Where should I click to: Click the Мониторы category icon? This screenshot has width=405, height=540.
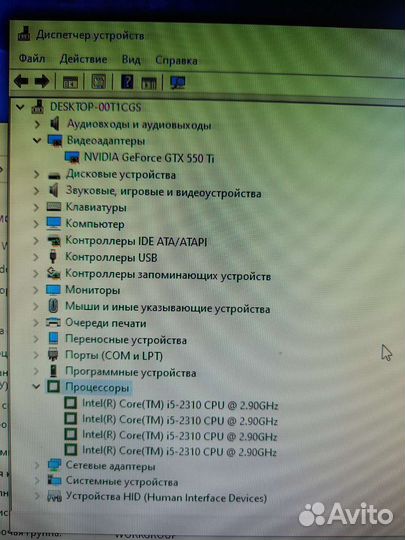[53, 290]
